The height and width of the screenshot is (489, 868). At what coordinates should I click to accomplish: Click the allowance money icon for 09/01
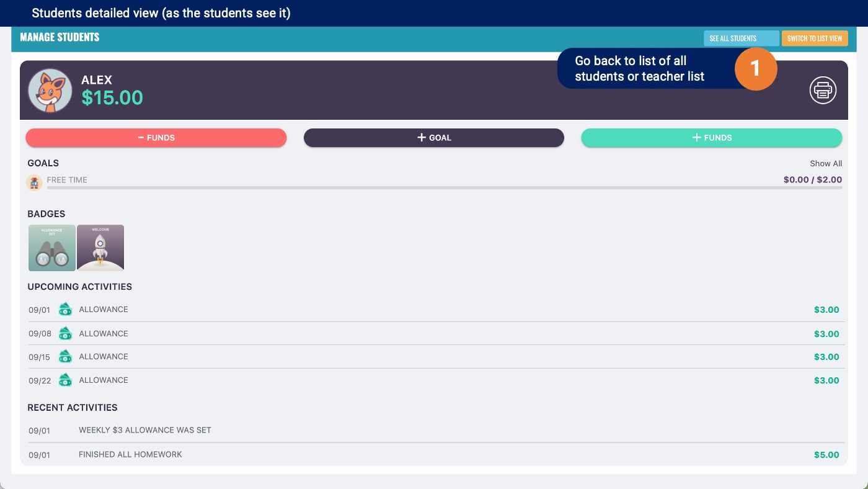65,310
